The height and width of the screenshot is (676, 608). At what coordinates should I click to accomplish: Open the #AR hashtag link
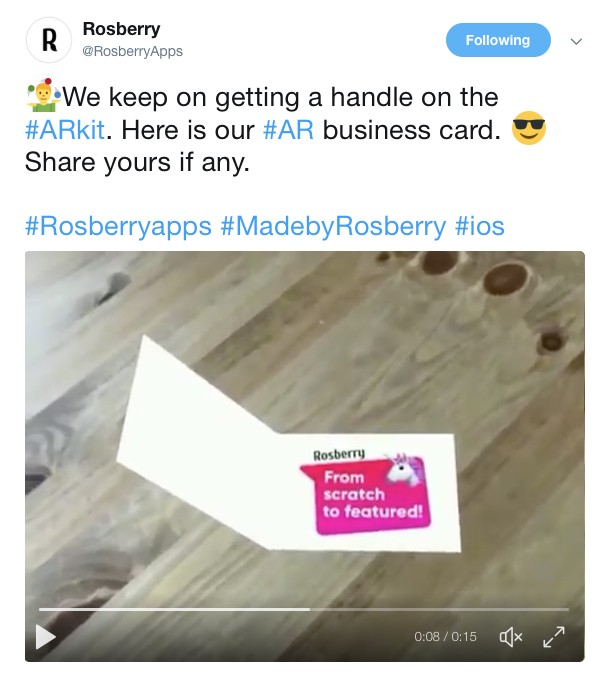coord(288,130)
